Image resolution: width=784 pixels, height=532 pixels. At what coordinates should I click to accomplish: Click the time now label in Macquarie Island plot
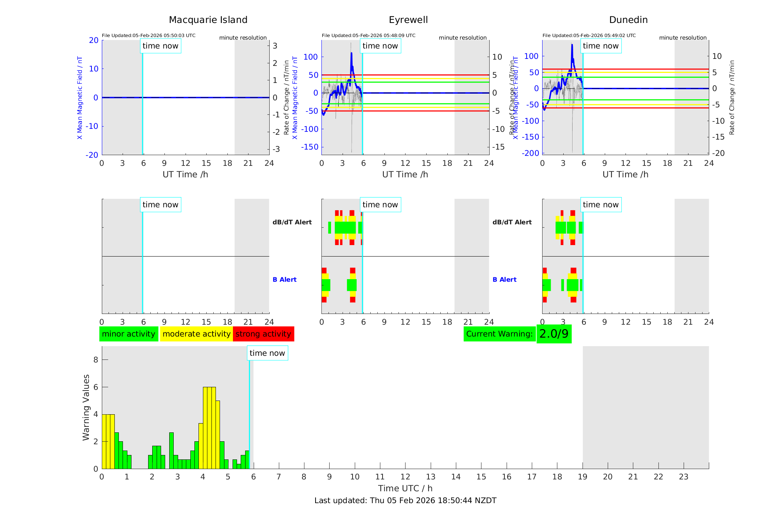[x=160, y=46]
